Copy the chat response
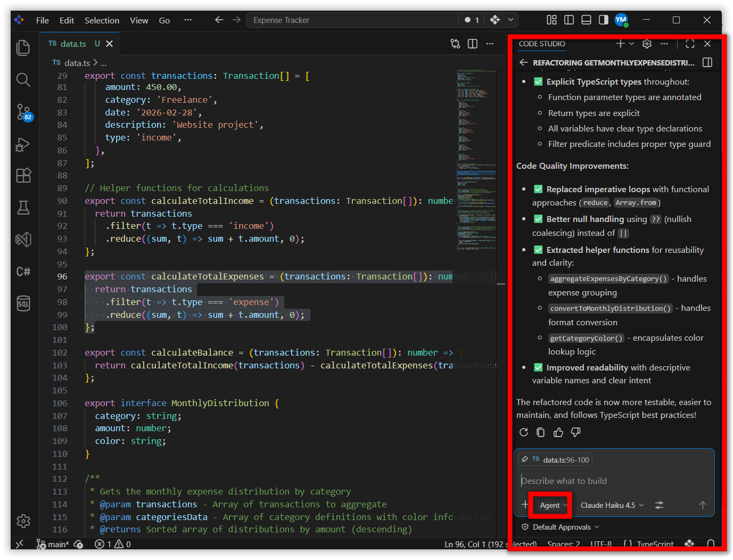 (541, 432)
